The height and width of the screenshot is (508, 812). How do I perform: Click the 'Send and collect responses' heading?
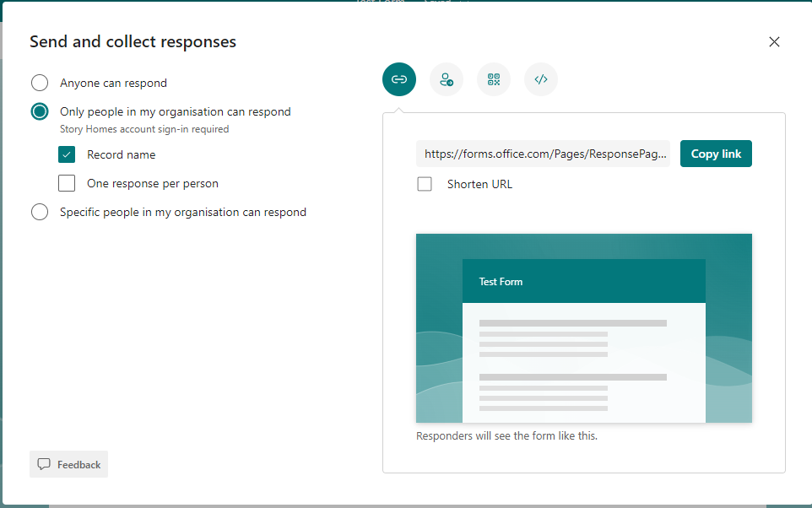(x=133, y=41)
